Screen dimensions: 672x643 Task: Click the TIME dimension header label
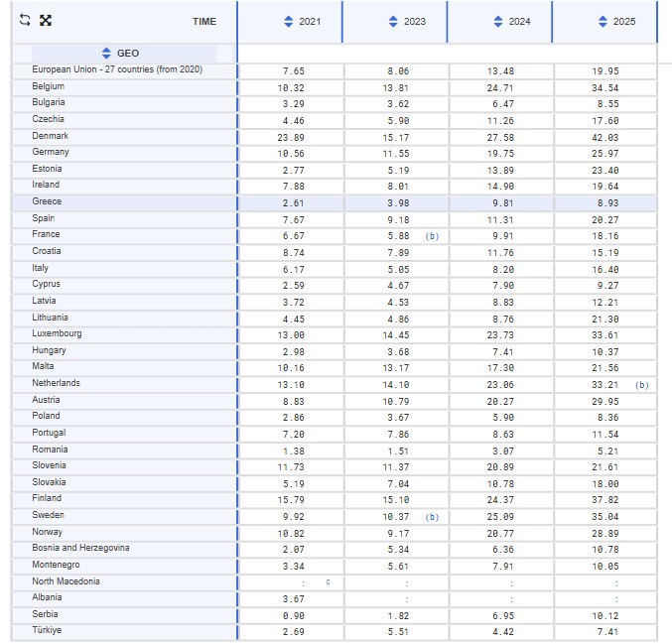click(204, 22)
